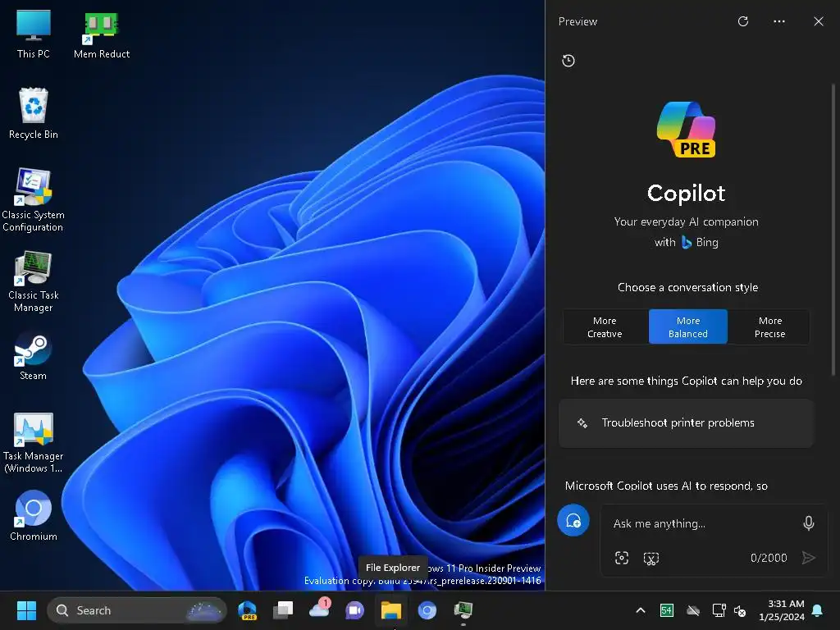Open Copilot chat history icon
The width and height of the screenshot is (840, 630).
[568, 61]
